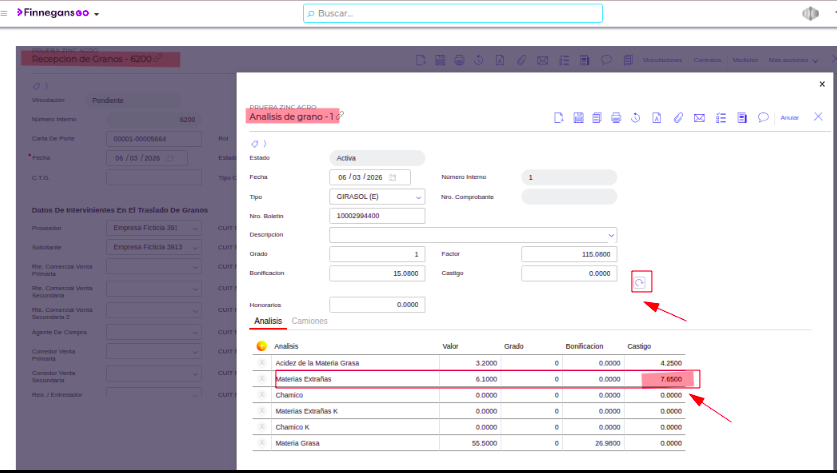837x473 pixels.
Task: Delete the Chamico row using its X button
Action: coord(262,395)
